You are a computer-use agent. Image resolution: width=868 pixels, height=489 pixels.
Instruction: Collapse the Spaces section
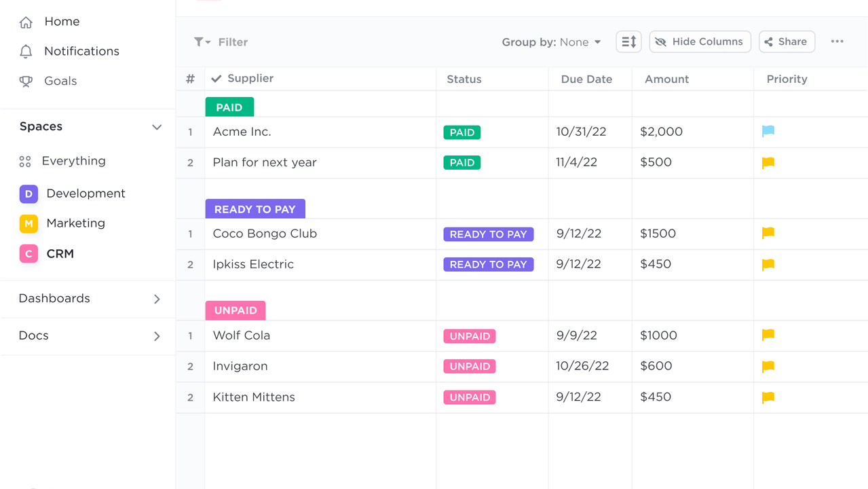pos(157,127)
